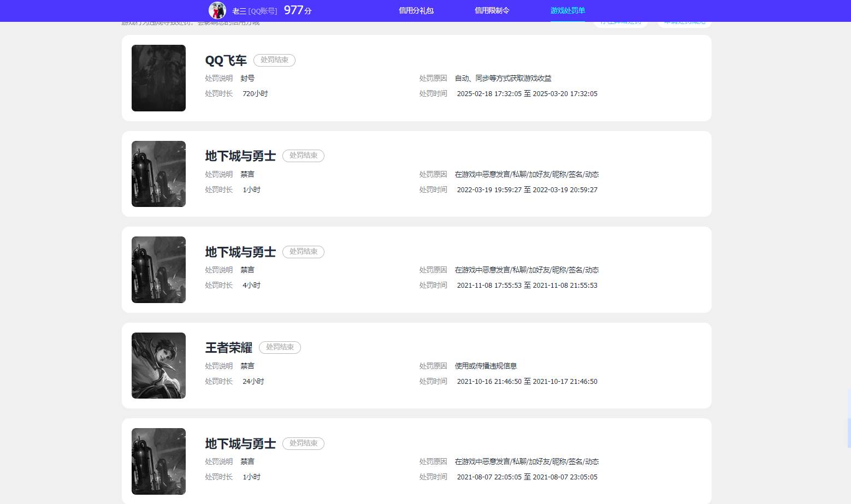
Task: Select 信用限制令 in the navigation bar
Action: click(492, 10)
